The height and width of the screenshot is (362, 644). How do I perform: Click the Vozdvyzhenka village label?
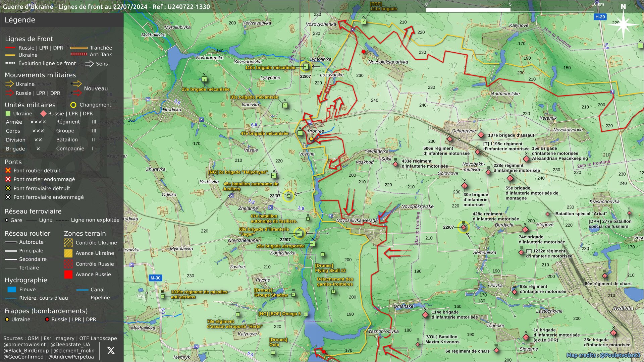pos(321,24)
